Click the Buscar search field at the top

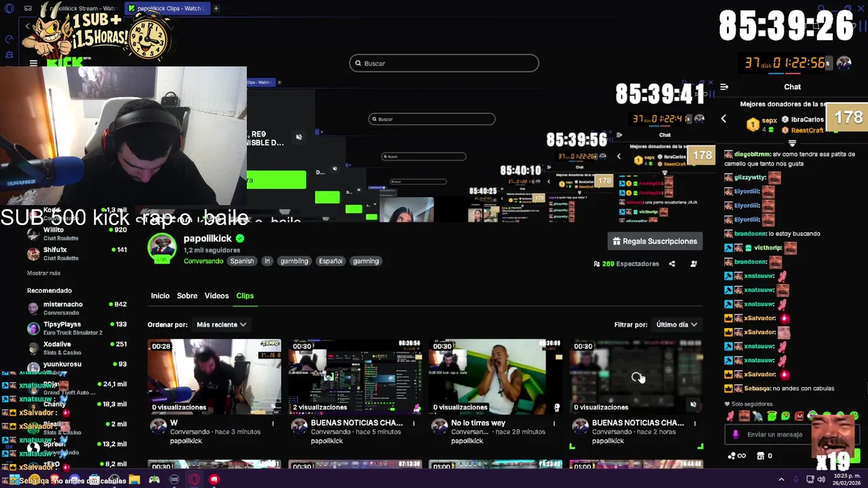[x=444, y=63]
